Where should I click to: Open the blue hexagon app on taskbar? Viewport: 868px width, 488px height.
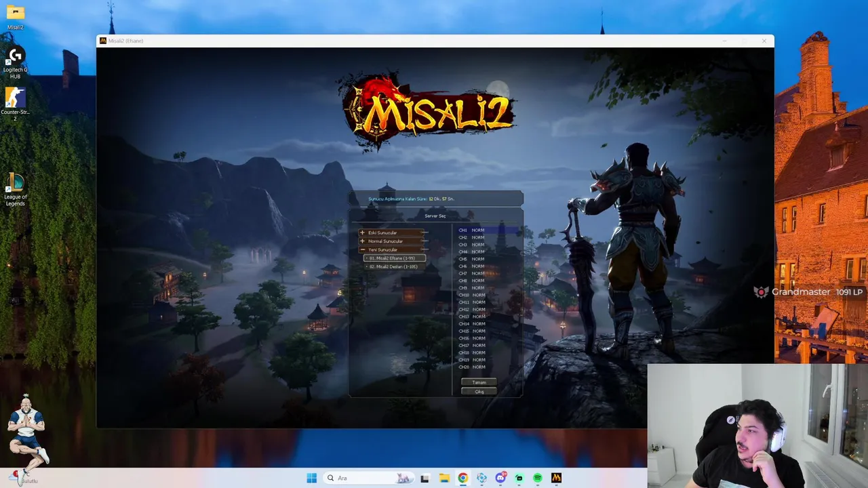481,478
